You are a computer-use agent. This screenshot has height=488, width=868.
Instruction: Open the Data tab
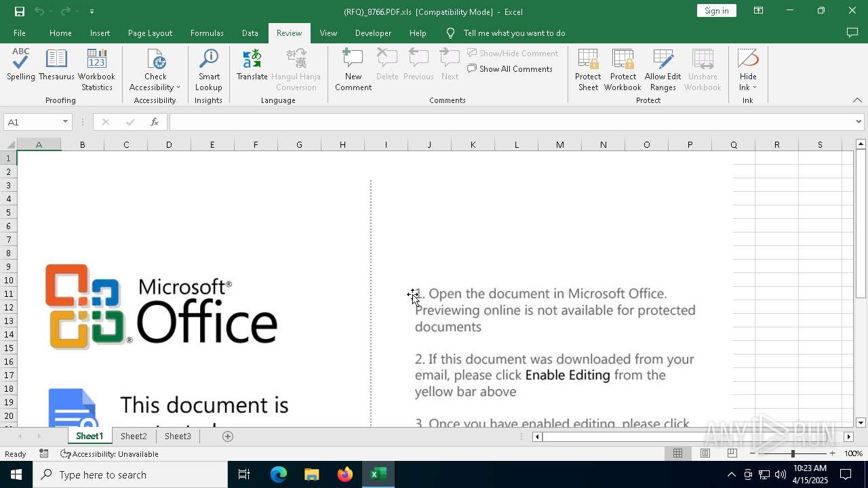coord(250,33)
